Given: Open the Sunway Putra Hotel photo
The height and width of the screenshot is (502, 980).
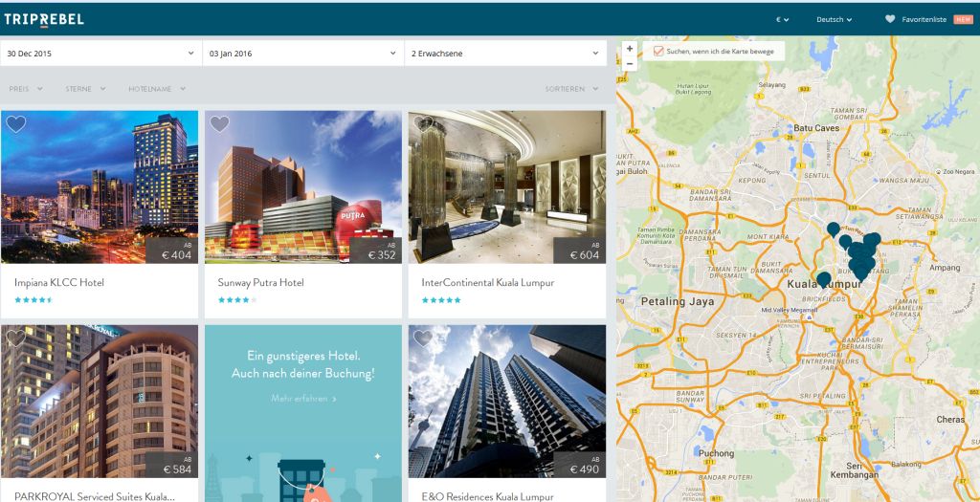Looking at the screenshot, I should 303,186.
